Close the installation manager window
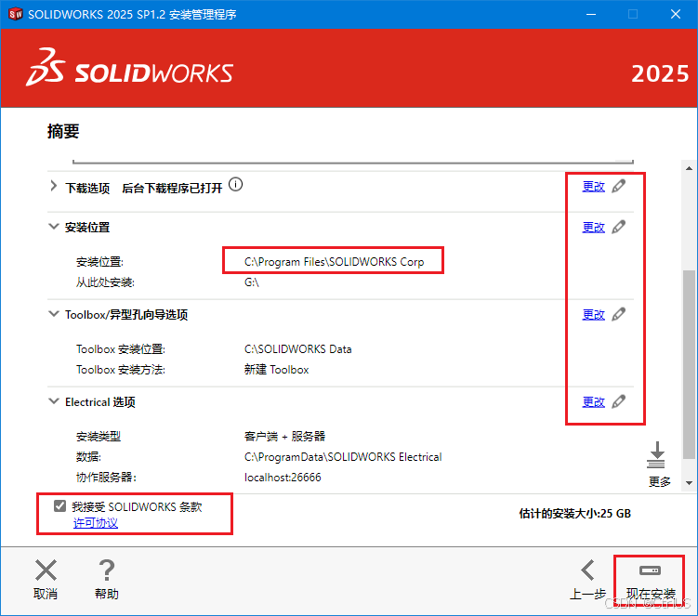Image resolution: width=698 pixels, height=616 pixels. 676,14
